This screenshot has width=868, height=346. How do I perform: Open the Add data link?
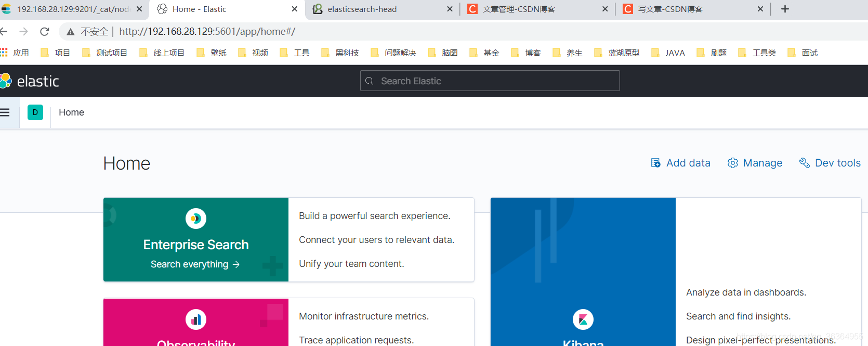coord(680,163)
